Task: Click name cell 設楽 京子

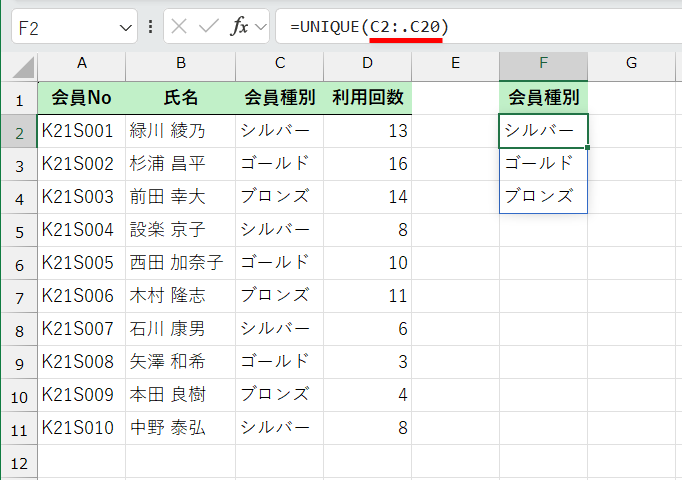Action: point(181,230)
